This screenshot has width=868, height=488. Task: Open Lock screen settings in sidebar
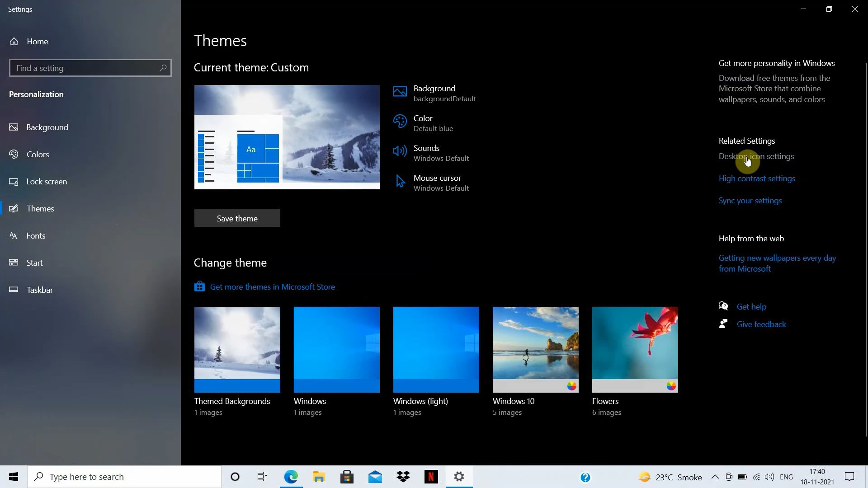(x=47, y=181)
